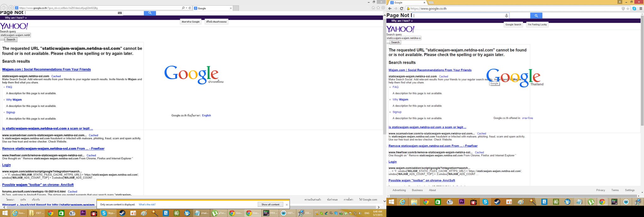Open Wajam.com Social Recommendations link in IE
The image size is (644, 217).
[47, 69]
